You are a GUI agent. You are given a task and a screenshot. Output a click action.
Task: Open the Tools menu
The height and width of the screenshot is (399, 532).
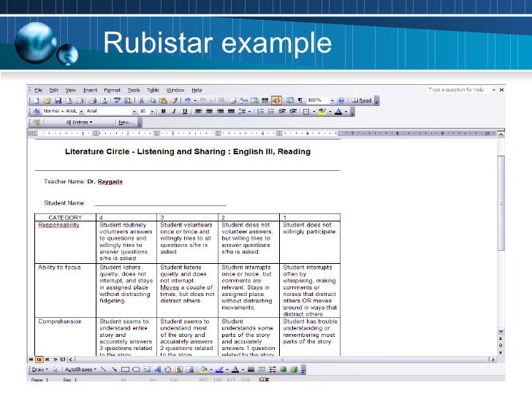134,91
